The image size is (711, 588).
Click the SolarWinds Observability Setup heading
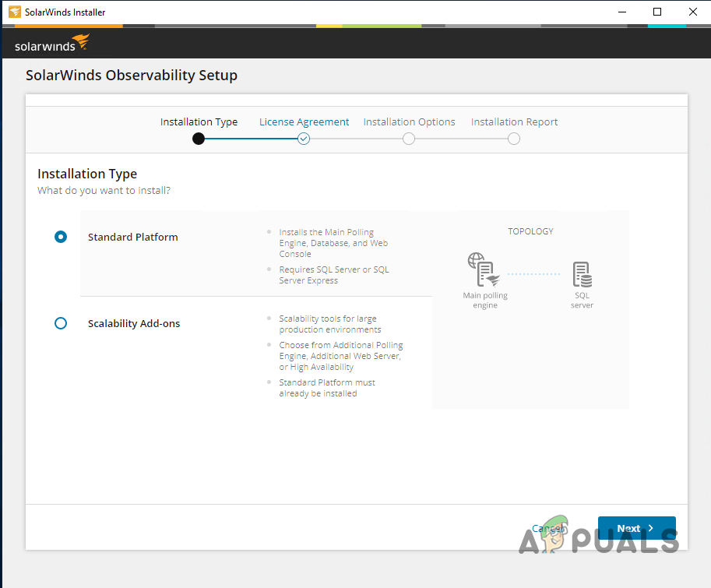click(132, 76)
